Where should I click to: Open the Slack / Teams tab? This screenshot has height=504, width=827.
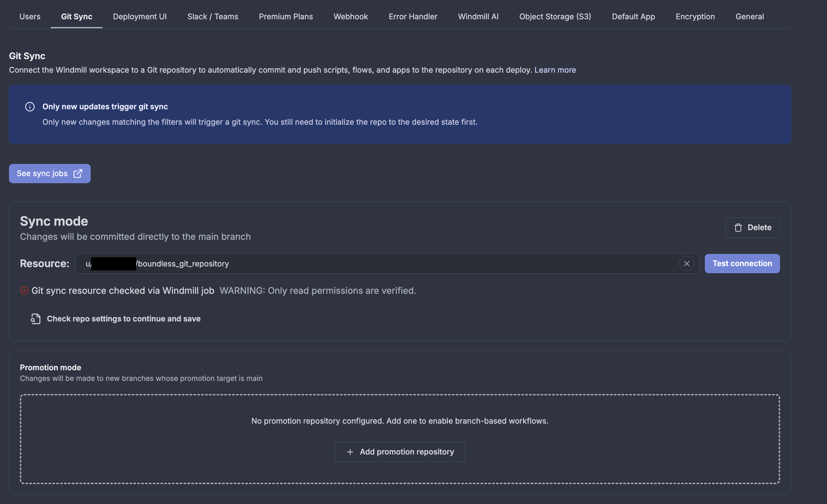[x=213, y=16]
